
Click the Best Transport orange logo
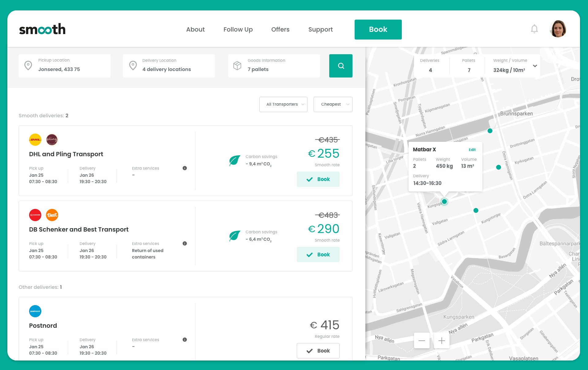(52, 215)
